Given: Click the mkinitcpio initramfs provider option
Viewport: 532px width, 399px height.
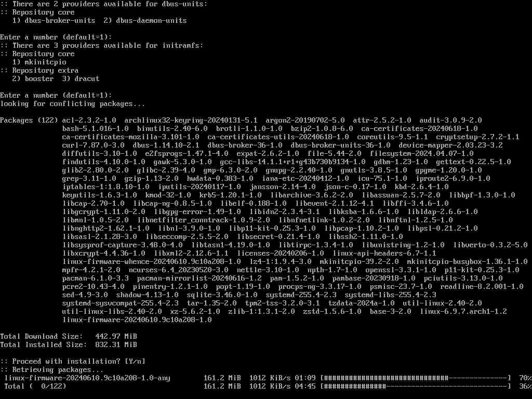Looking at the screenshot, I should pos(39,62).
